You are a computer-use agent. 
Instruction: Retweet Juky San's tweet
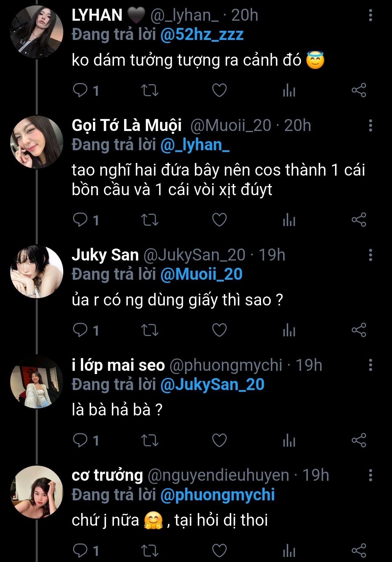[x=150, y=330]
